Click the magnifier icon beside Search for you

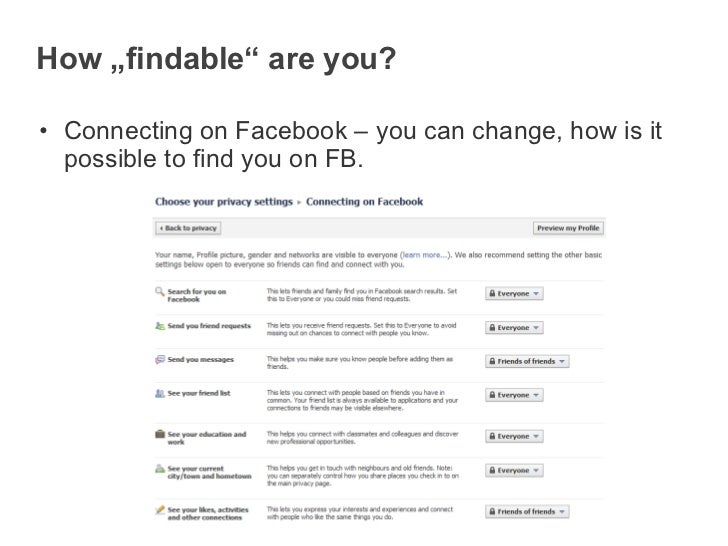click(x=159, y=292)
